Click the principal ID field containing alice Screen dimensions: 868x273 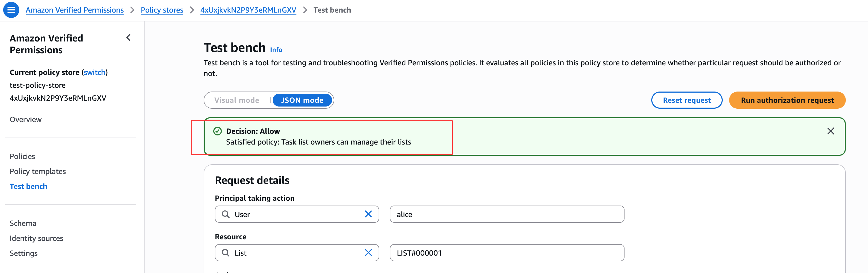pyautogui.click(x=507, y=214)
